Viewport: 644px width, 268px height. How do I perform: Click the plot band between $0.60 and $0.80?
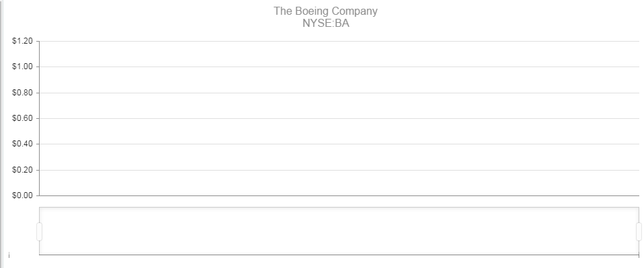tap(339, 105)
